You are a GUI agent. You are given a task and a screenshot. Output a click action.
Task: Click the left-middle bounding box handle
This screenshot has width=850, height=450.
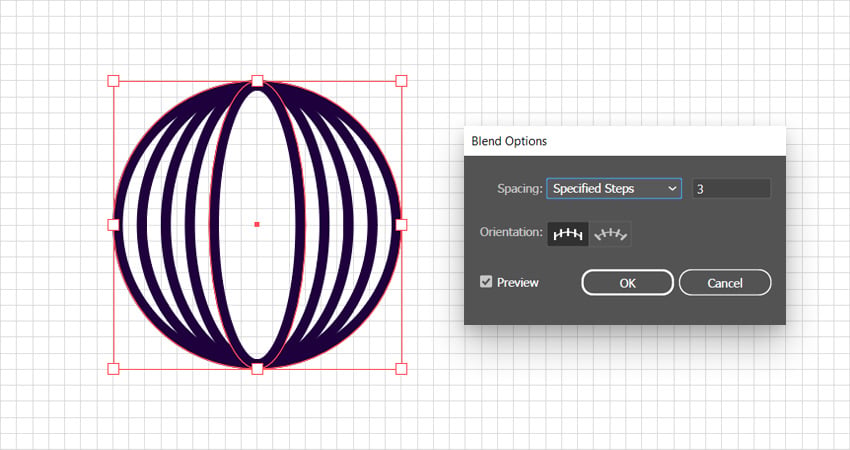[113, 224]
